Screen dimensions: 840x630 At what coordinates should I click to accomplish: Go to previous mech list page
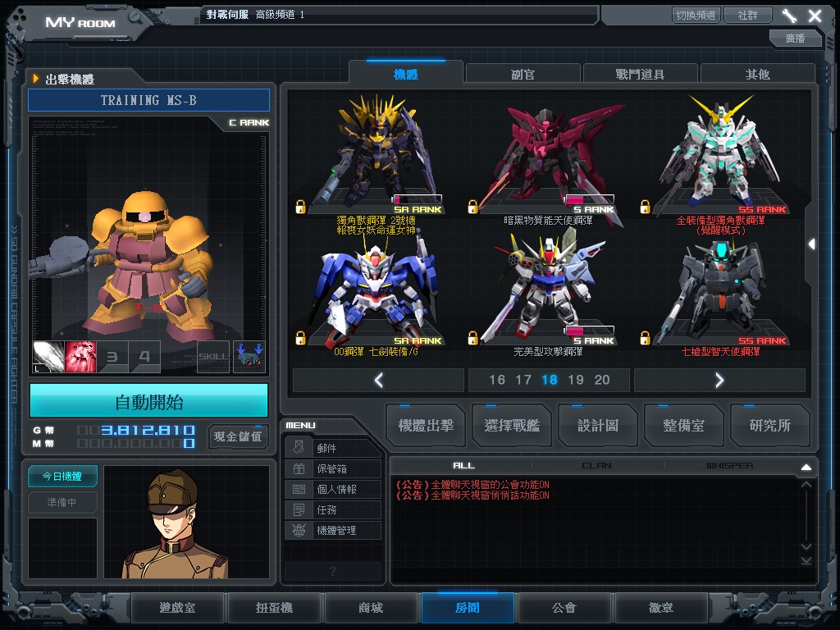pyautogui.click(x=379, y=380)
